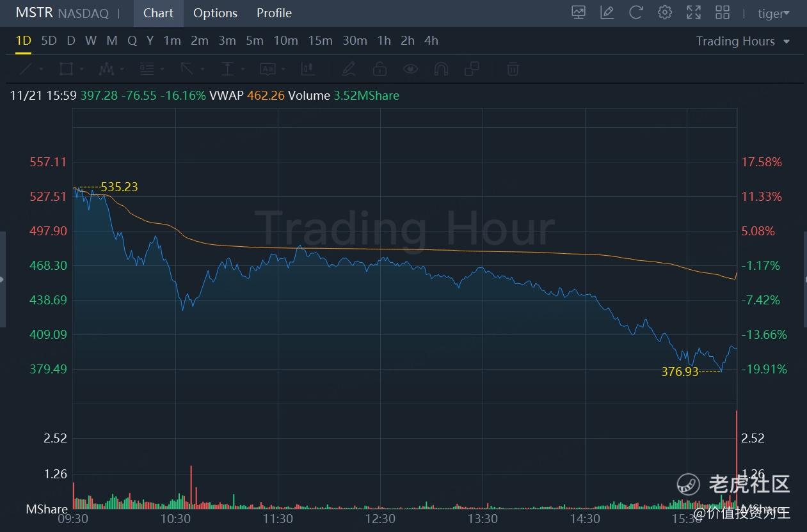Toggle drawings visibility eye icon
This screenshot has height=532, width=807.
click(x=410, y=68)
